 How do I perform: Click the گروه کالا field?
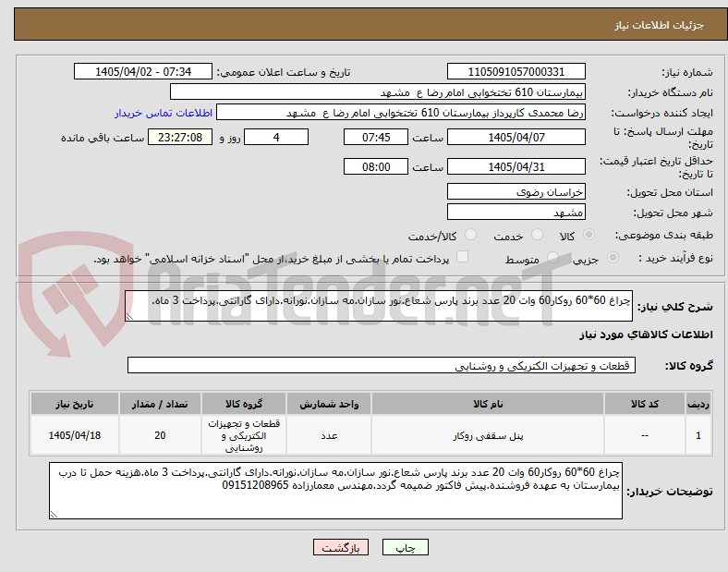pos(382,365)
